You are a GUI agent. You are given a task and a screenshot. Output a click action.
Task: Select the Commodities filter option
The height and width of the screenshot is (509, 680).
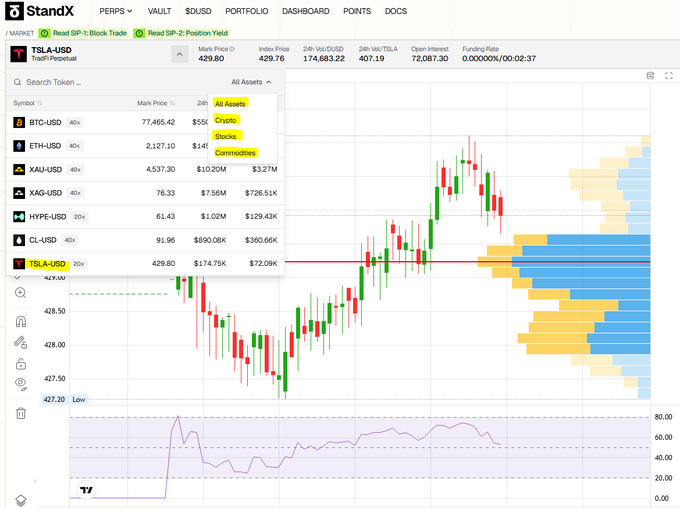pyautogui.click(x=235, y=153)
